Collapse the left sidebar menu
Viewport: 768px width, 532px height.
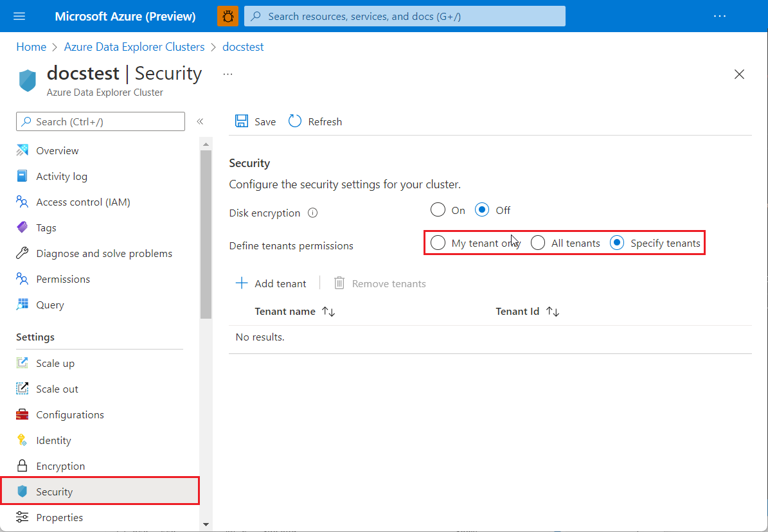point(200,121)
